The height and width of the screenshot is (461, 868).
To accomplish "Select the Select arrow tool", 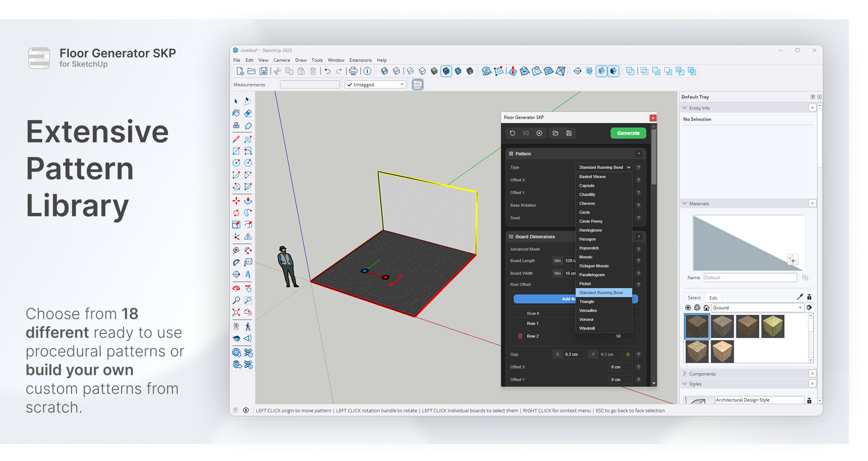I will [236, 101].
